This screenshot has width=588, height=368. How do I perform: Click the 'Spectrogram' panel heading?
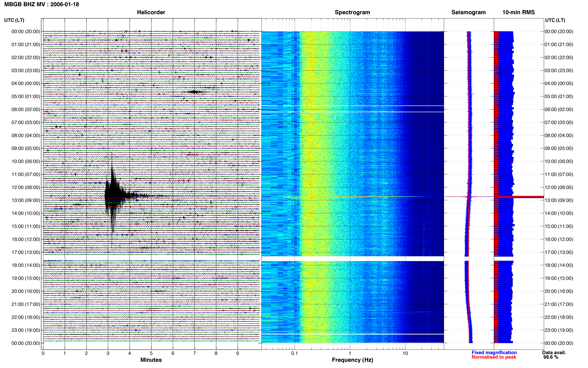pyautogui.click(x=352, y=12)
